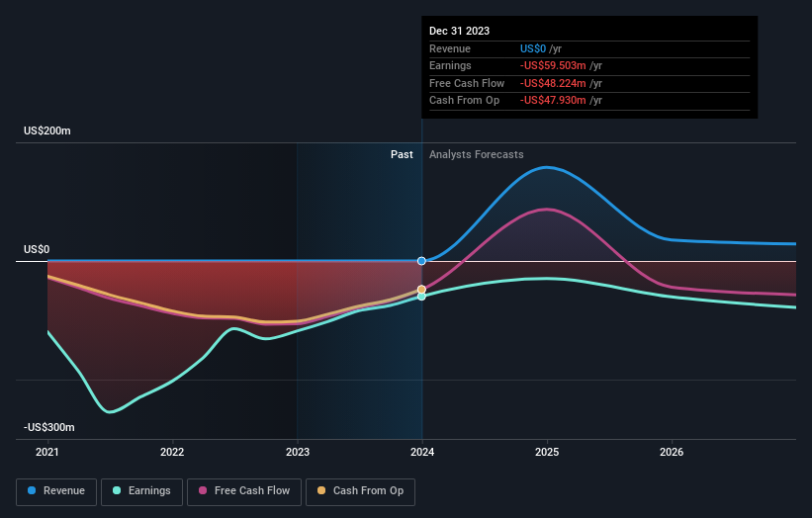The height and width of the screenshot is (518, 812).
Task: Click the Revenue row label in tooltip
Action: (450, 48)
